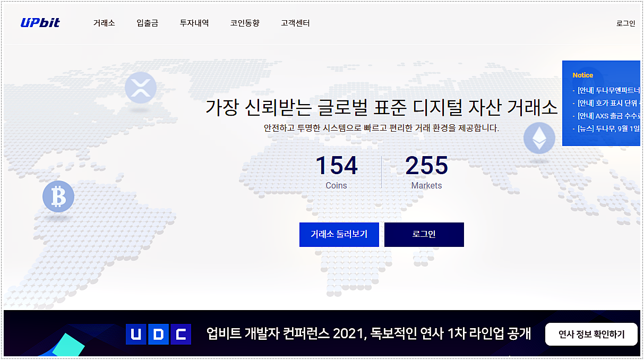This screenshot has width=644, height=360.
Task: Select the 코인동향 menu item
Action: pyautogui.click(x=245, y=23)
